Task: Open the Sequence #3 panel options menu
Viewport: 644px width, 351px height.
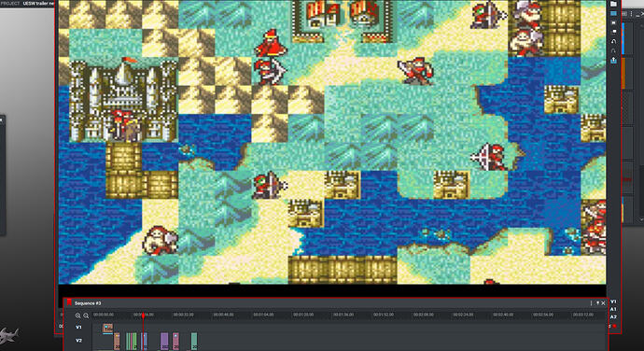Action: (x=591, y=302)
